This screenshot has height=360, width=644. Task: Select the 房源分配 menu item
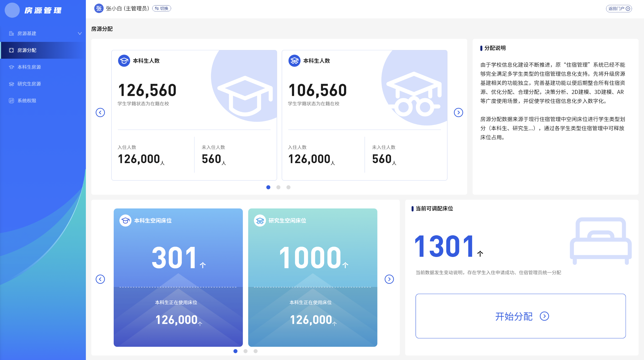tap(43, 50)
